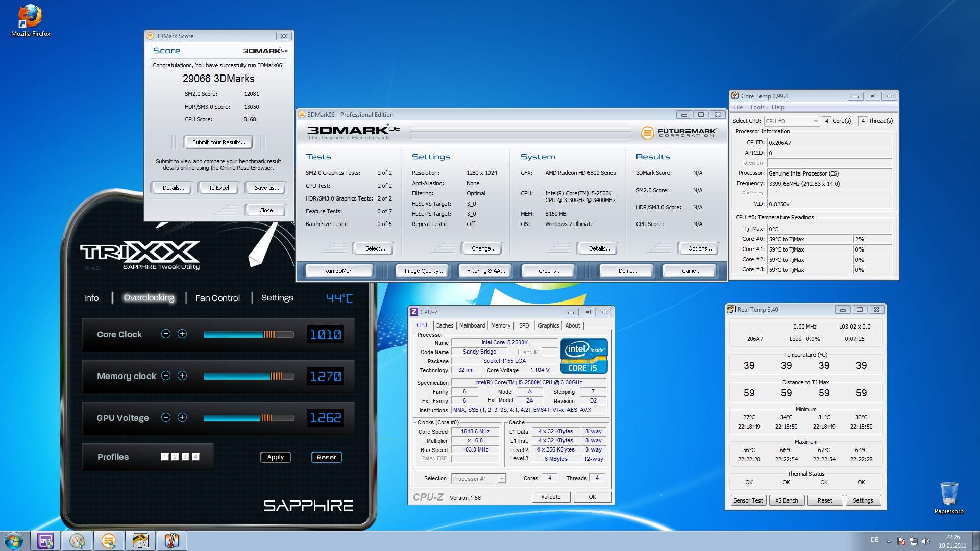Open the Info tab in TRIXX

91,298
